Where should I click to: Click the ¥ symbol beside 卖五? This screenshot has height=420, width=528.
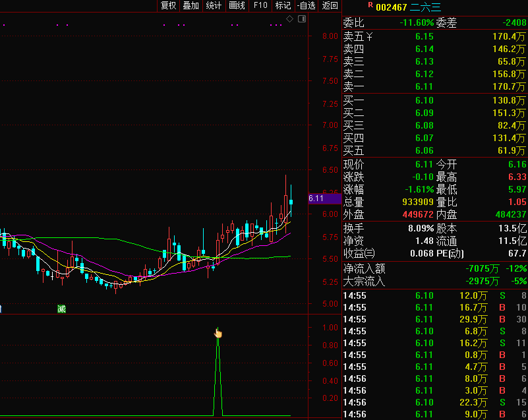pyautogui.click(x=369, y=36)
